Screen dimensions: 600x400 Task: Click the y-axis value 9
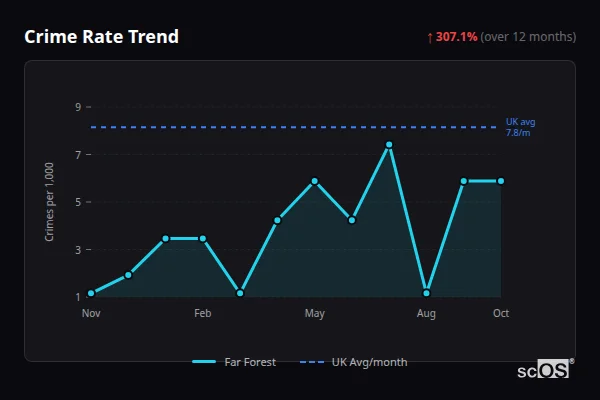(78, 107)
